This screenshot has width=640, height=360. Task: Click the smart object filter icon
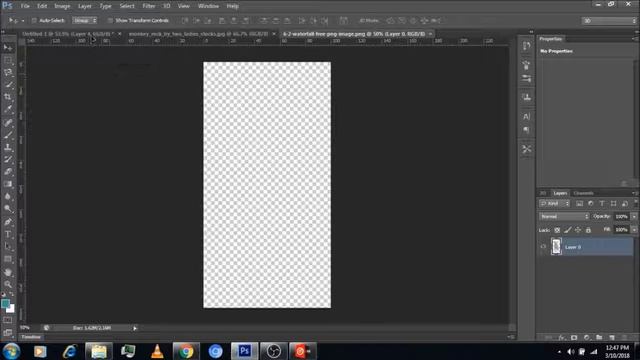click(624, 203)
